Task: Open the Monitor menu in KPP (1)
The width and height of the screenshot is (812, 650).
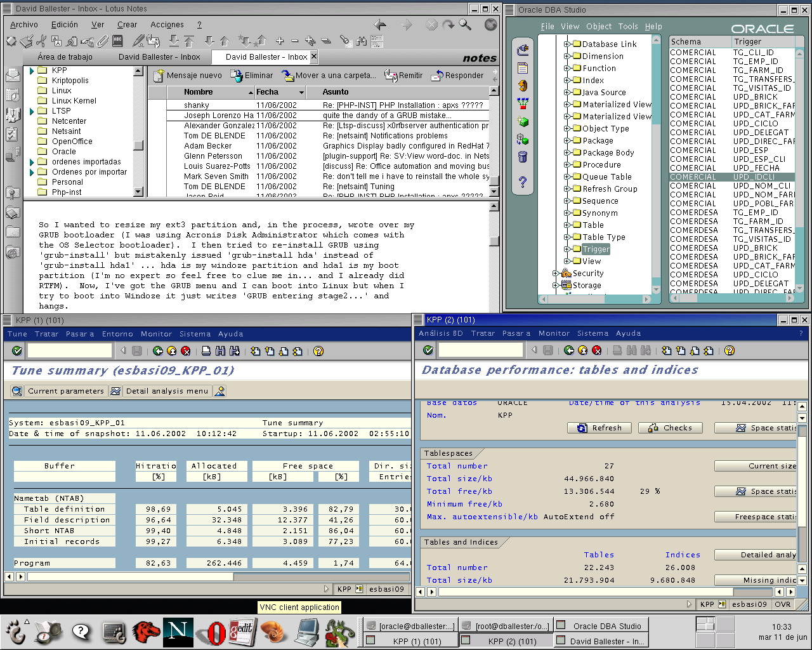Action: (x=156, y=334)
